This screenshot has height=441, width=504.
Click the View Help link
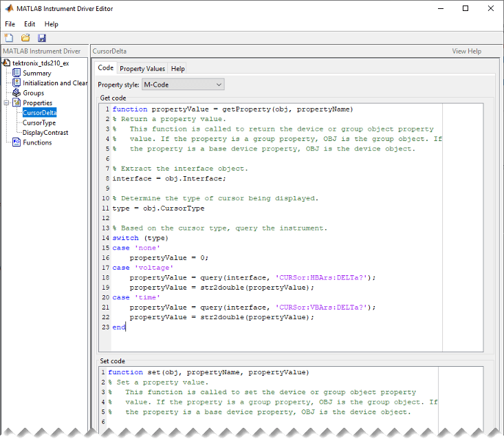tap(466, 51)
